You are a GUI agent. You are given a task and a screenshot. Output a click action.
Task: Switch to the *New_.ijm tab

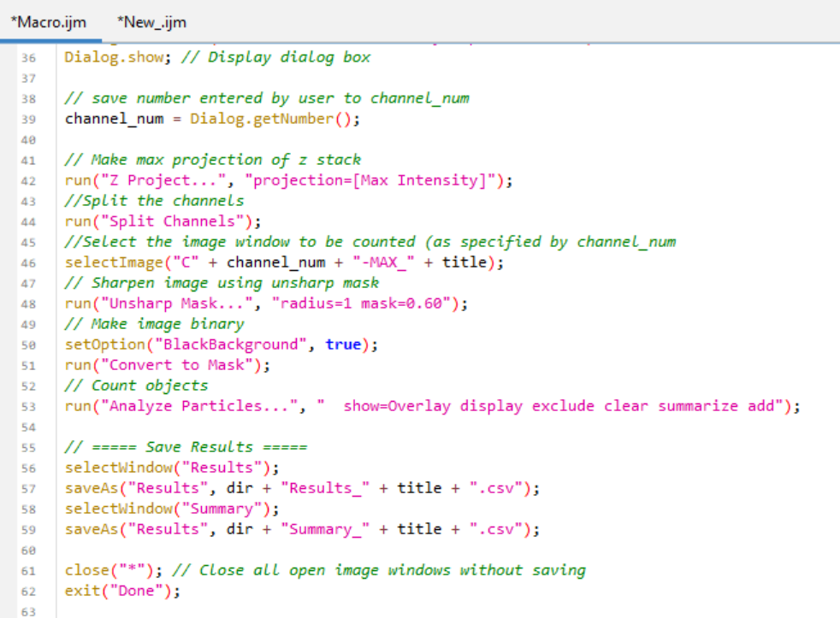point(151,22)
